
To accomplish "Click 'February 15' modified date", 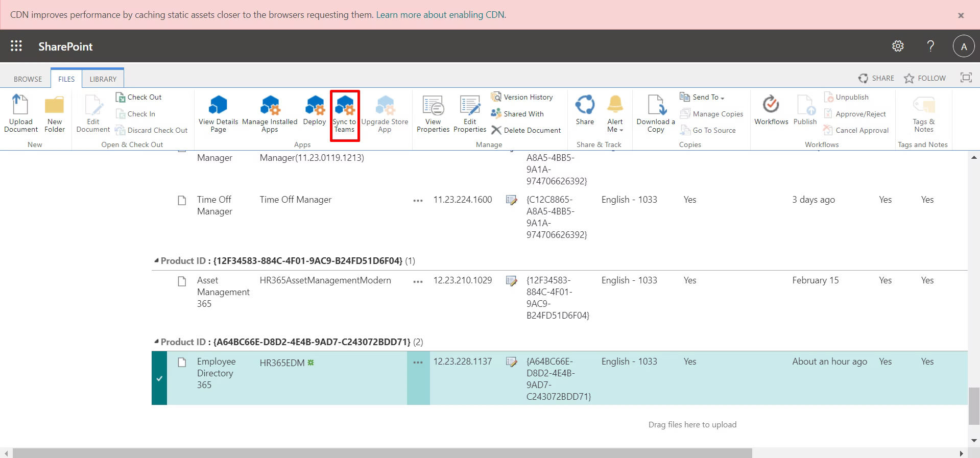I will (815, 280).
